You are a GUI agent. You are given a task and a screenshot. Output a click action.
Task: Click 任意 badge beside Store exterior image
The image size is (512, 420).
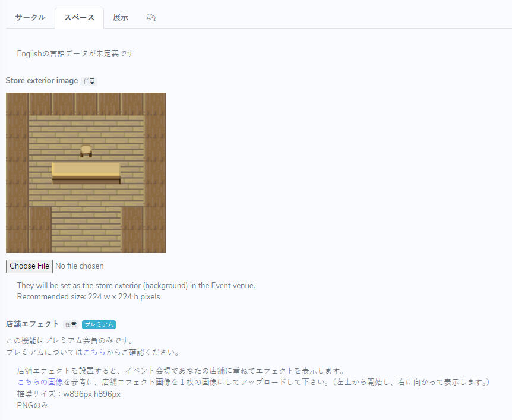(89, 81)
